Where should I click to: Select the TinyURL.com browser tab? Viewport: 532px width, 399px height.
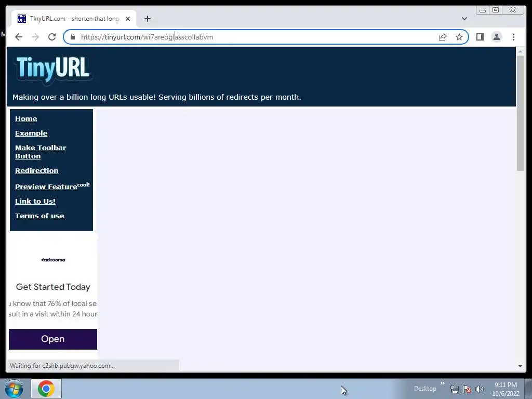pos(74,19)
